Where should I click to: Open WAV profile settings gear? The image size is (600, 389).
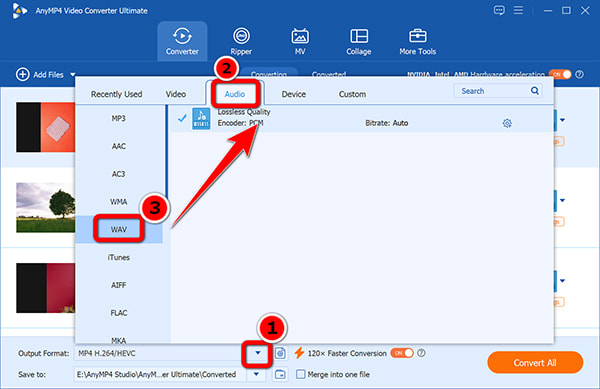[507, 123]
